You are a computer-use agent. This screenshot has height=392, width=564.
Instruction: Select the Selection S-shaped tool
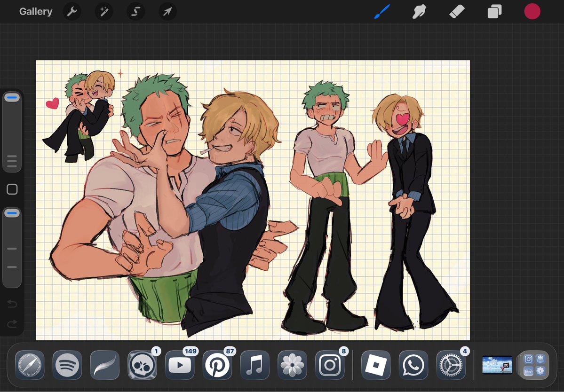tap(135, 11)
